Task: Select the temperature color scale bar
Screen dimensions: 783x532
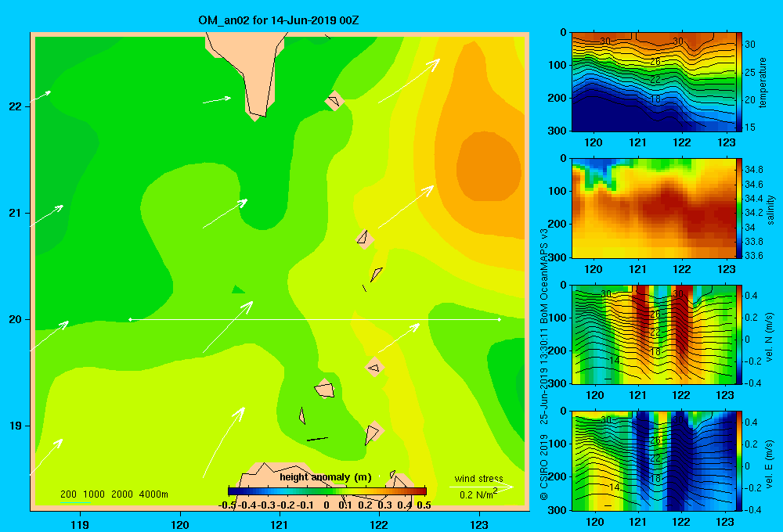Action: [x=739, y=82]
